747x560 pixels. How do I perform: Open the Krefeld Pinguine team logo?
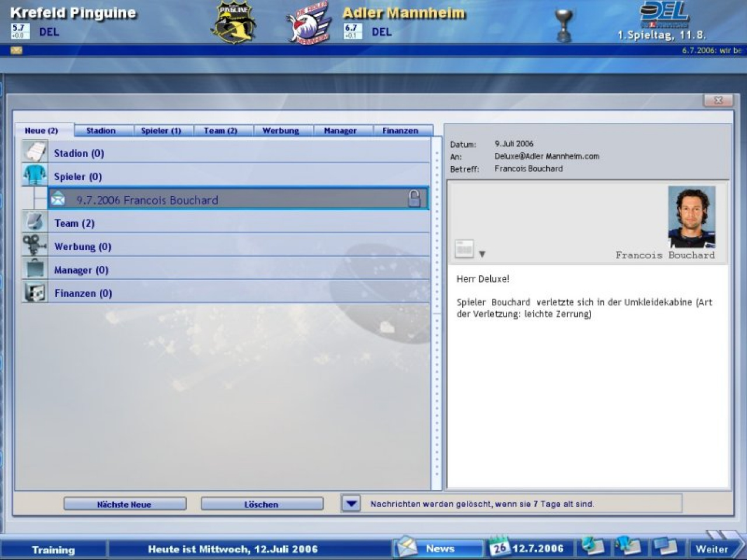pyautogui.click(x=233, y=23)
